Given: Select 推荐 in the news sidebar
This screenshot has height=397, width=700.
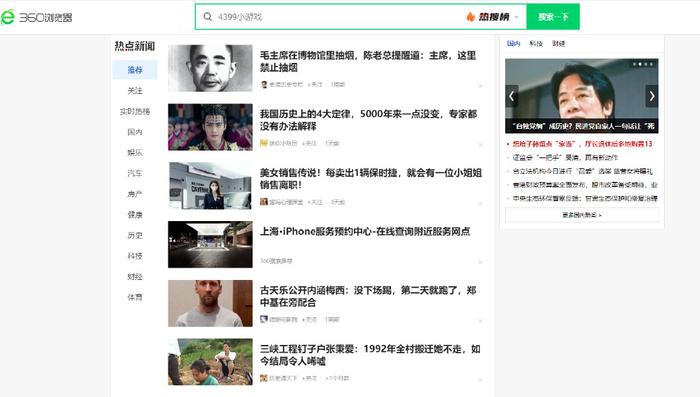Looking at the screenshot, I should tap(135, 70).
